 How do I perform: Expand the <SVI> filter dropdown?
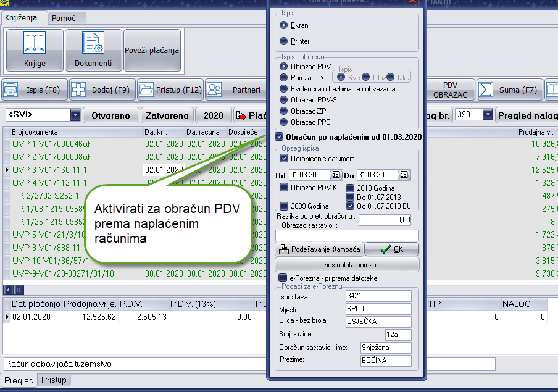(x=75, y=115)
